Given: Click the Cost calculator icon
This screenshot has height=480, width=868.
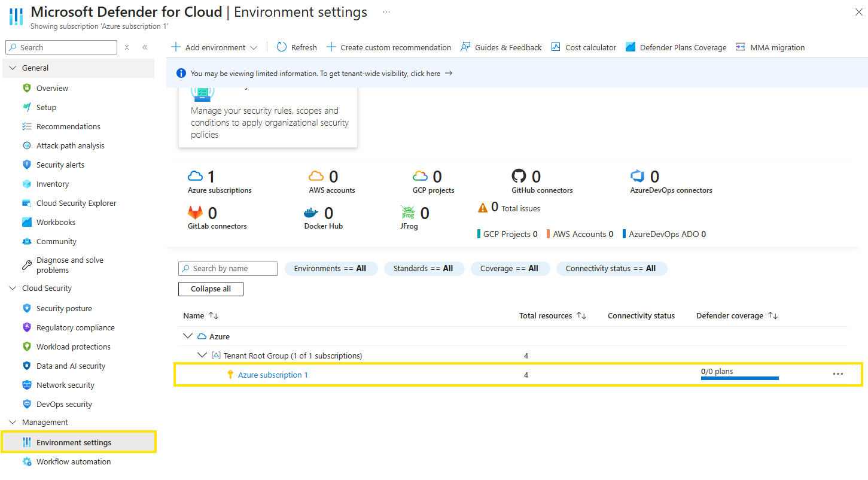Looking at the screenshot, I should (x=556, y=47).
